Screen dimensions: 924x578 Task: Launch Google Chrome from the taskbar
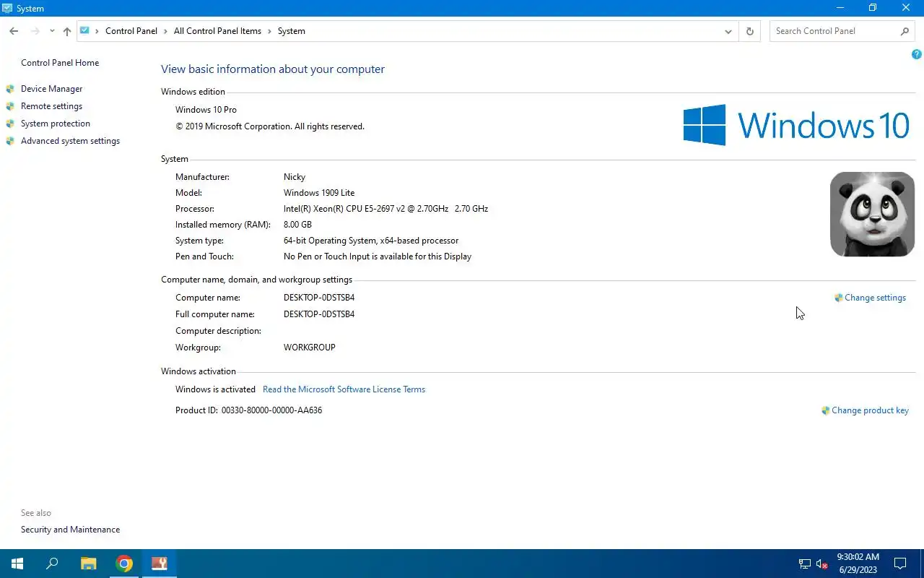coord(124,564)
